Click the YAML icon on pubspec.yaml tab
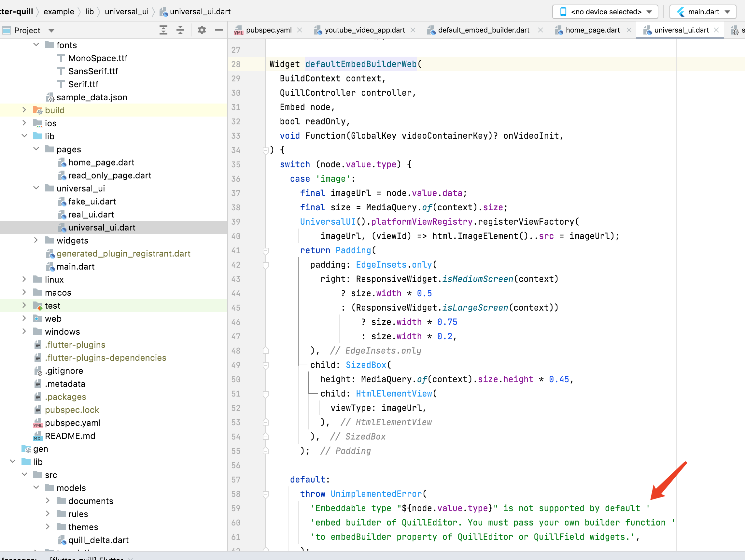 [x=239, y=30]
